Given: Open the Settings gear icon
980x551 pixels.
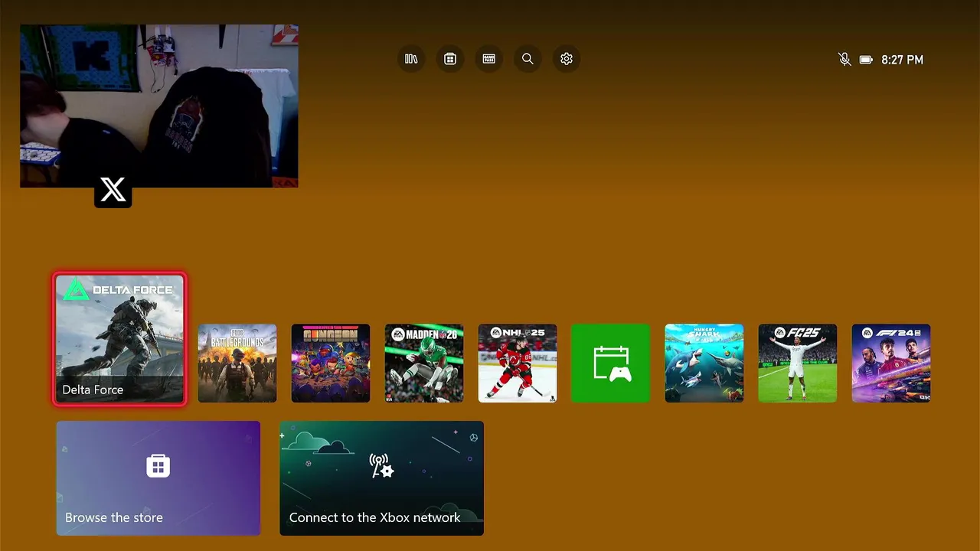Looking at the screenshot, I should click(x=567, y=59).
